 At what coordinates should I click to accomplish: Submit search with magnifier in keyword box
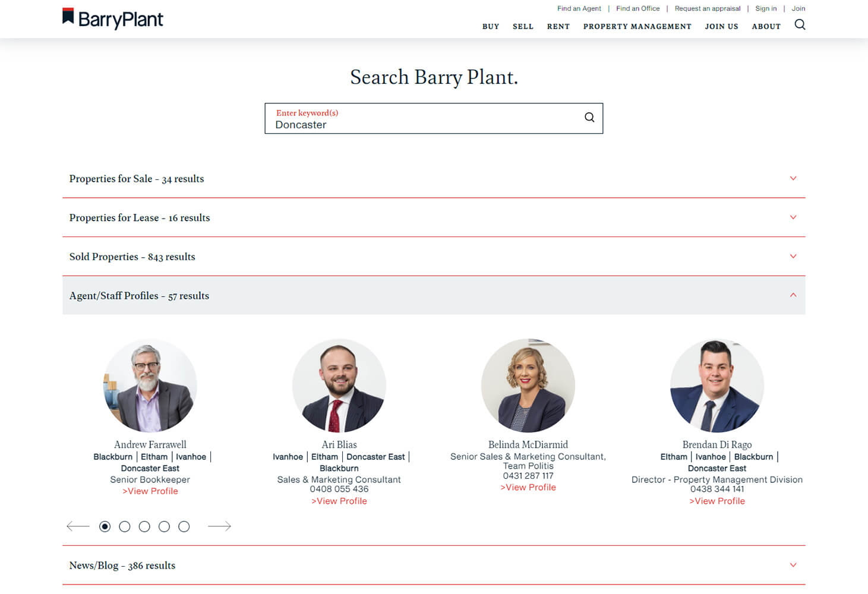coord(589,118)
